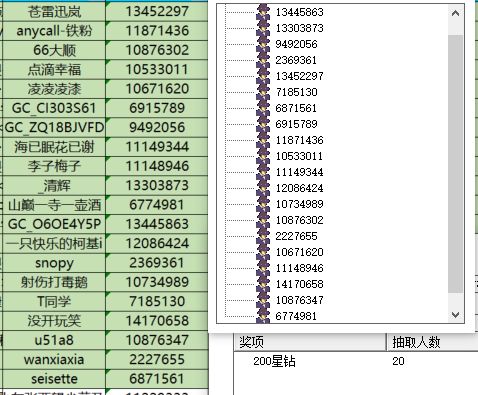The image size is (478, 395).
Task: Select tree entry 9492056 in the winner list
Action: pyautogui.click(x=296, y=44)
